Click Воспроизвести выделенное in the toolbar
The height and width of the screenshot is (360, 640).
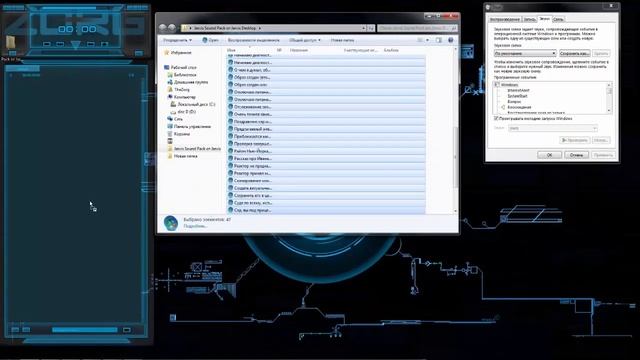[253, 40]
